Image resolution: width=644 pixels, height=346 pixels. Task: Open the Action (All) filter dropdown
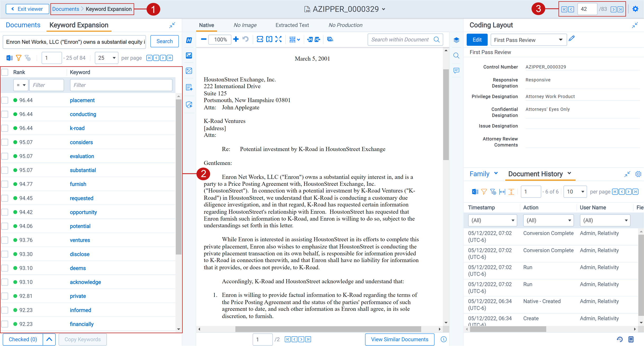[548, 220]
